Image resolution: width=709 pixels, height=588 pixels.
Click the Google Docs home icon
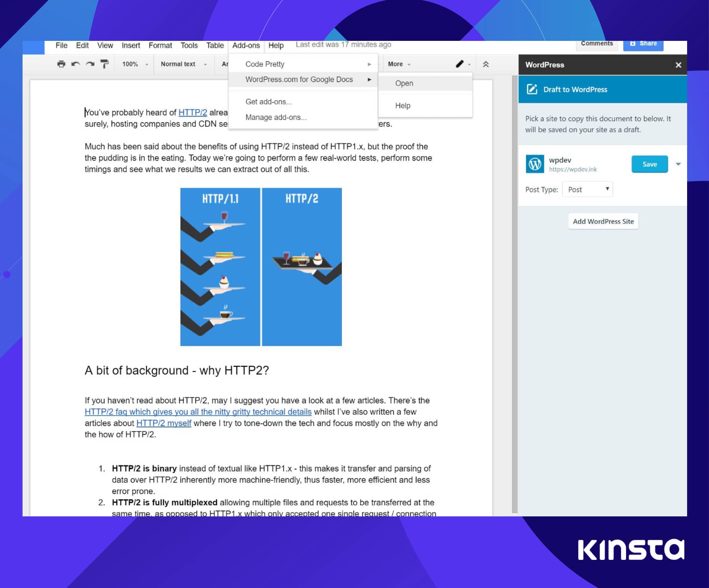tap(33, 47)
